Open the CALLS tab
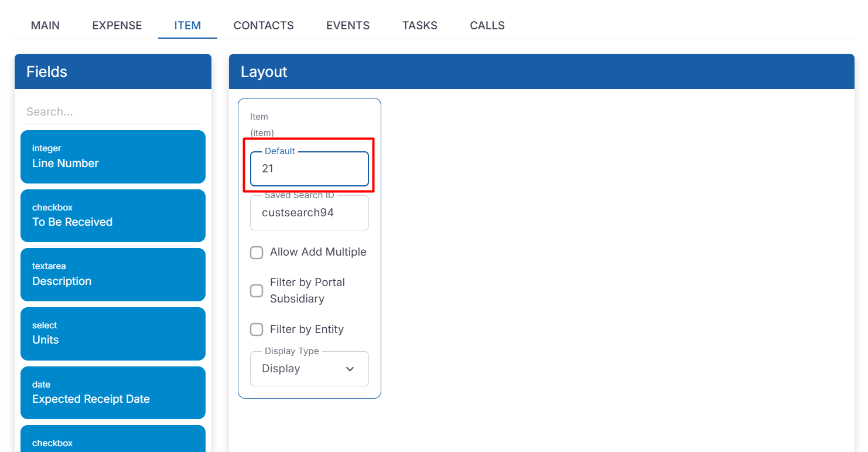The height and width of the screenshot is (452, 868). pos(487,26)
